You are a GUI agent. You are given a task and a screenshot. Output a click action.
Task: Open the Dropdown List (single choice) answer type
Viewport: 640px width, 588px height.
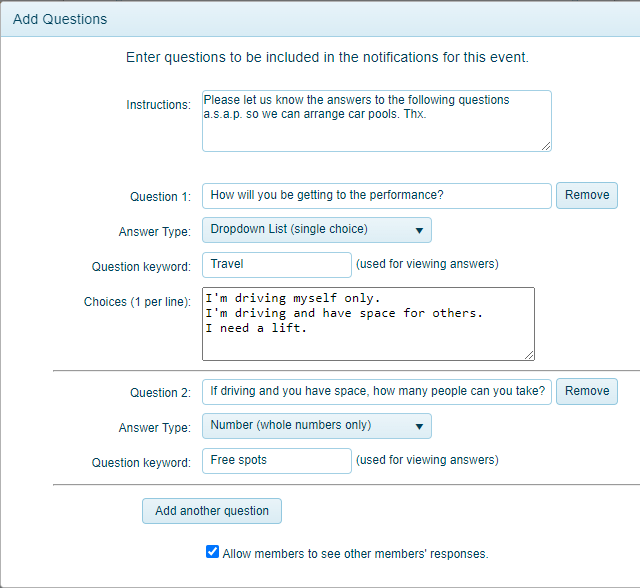(x=316, y=230)
